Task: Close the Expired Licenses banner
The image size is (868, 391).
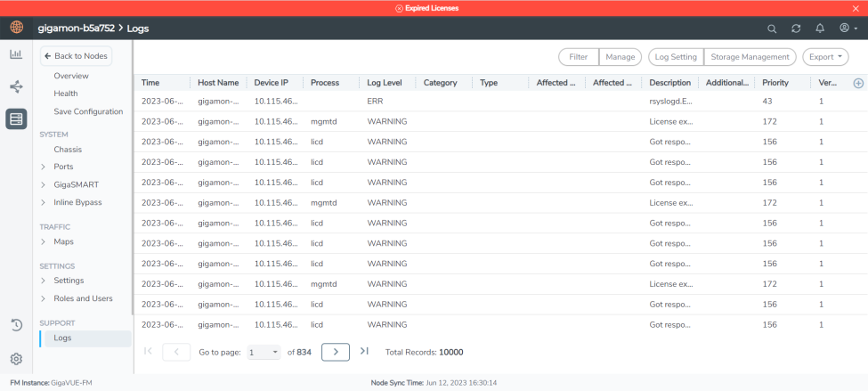Action: [856, 8]
